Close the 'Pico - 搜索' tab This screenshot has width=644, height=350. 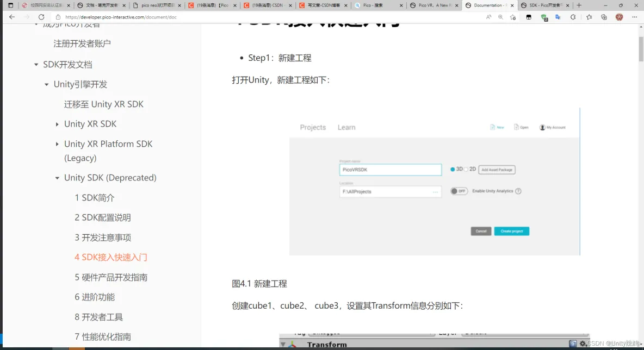(401, 5)
